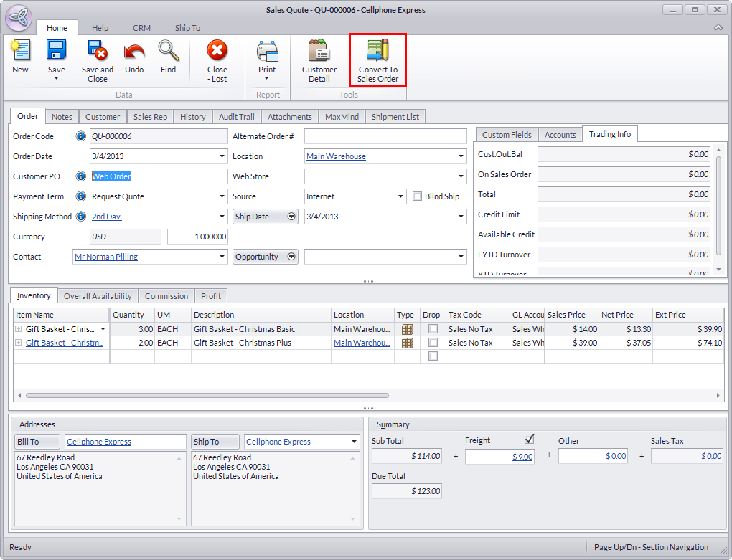Click Convert To Sales Order icon
The width and height of the screenshot is (732, 560).
tap(377, 52)
